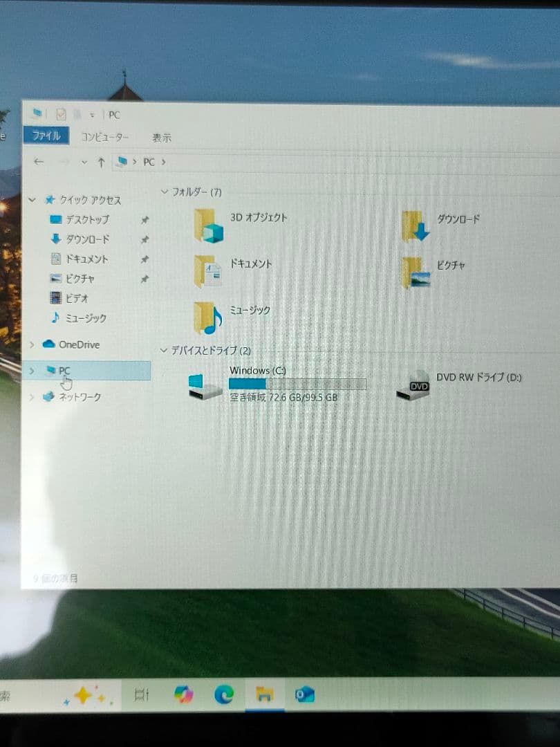Click the properties icon in title bar toolbar

(60, 114)
